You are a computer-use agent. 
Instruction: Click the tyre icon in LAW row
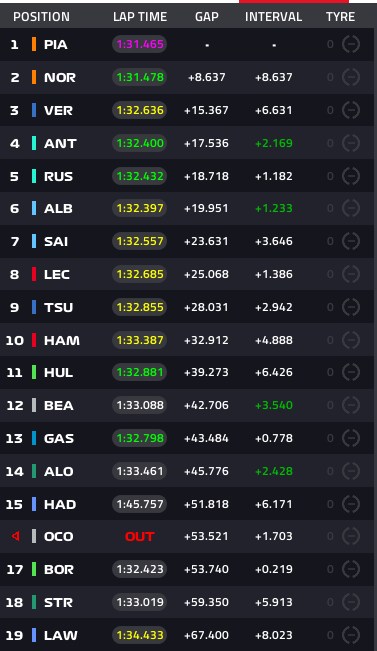(x=350, y=635)
